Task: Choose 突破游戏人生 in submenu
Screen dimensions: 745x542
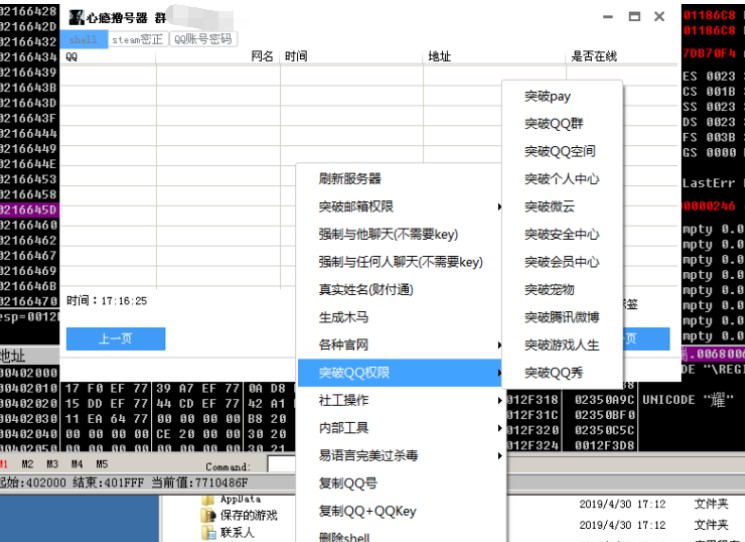Action: pos(562,344)
